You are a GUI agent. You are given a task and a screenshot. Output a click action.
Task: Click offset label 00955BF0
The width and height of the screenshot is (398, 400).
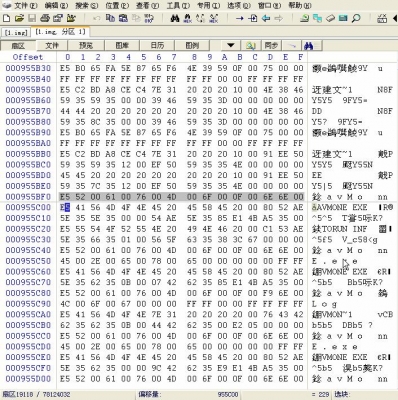tap(28, 197)
